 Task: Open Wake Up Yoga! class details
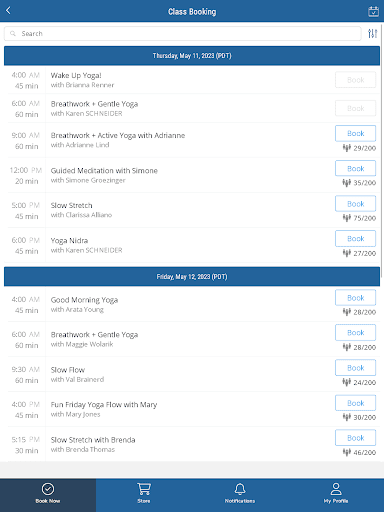192,80
